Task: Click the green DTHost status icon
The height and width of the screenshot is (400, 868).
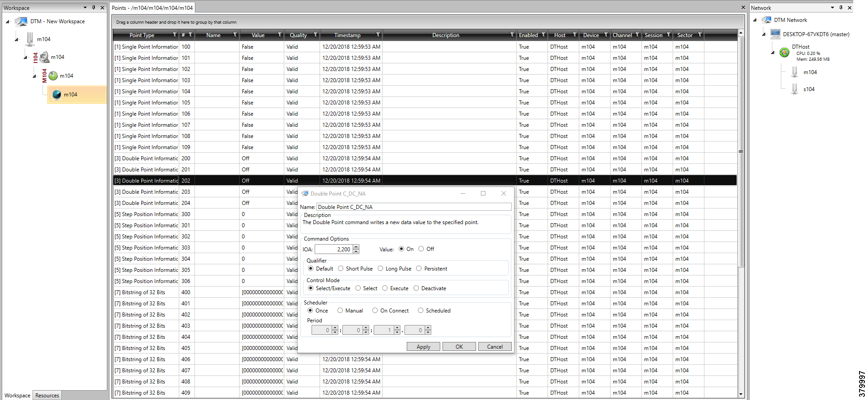Action: (784, 52)
